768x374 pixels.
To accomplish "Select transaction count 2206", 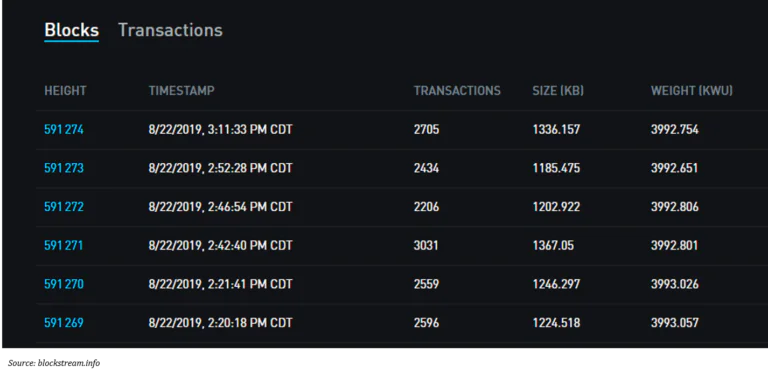I will click(x=426, y=207).
